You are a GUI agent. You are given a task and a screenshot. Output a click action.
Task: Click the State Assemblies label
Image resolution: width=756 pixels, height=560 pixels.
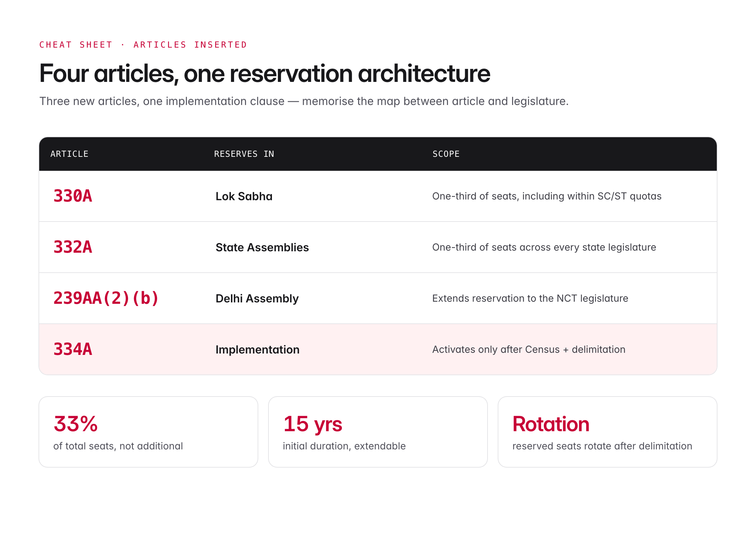click(x=262, y=247)
